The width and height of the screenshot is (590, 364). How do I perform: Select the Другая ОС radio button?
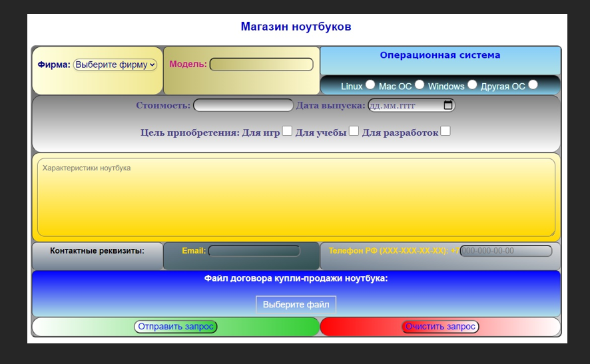point(533,85)
